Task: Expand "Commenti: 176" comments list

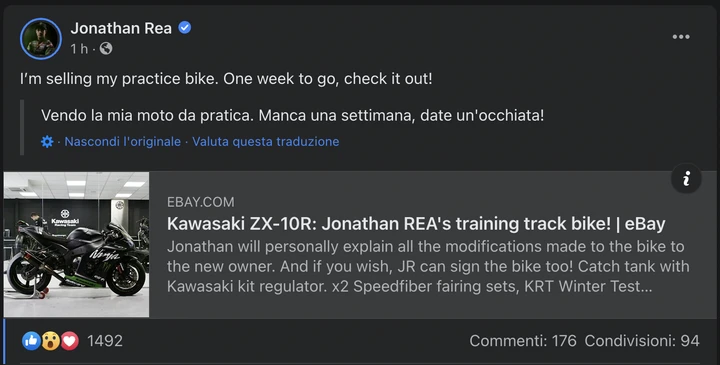Action: [x=523, y=341]
